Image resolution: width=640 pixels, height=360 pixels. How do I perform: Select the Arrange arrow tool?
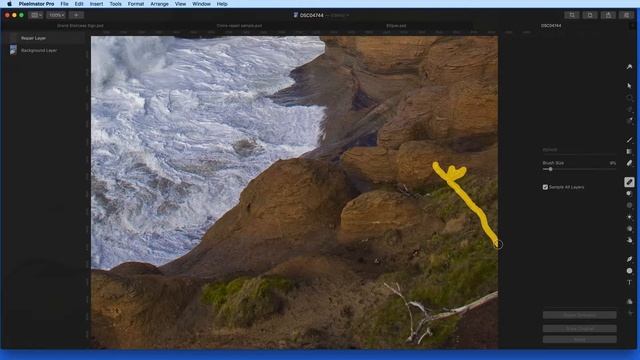[629, 86]
